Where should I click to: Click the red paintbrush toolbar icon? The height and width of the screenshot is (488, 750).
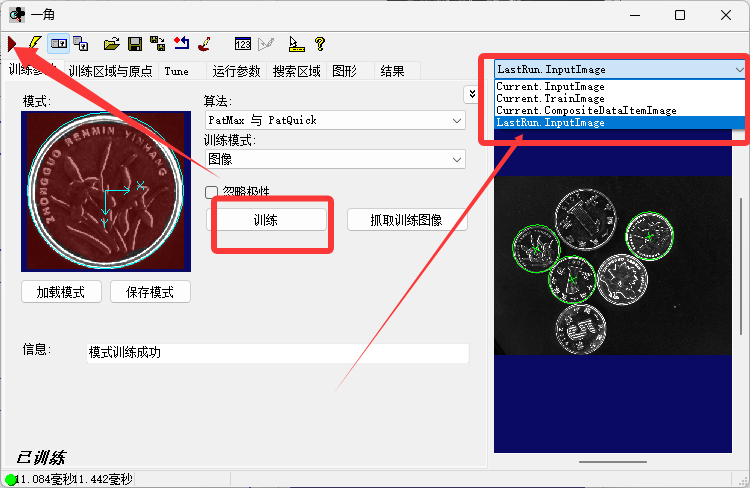[x=205, y=44]
